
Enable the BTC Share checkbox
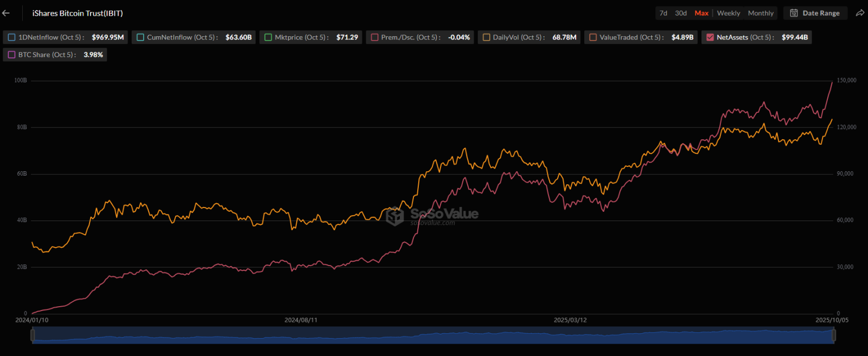[11, 55]
